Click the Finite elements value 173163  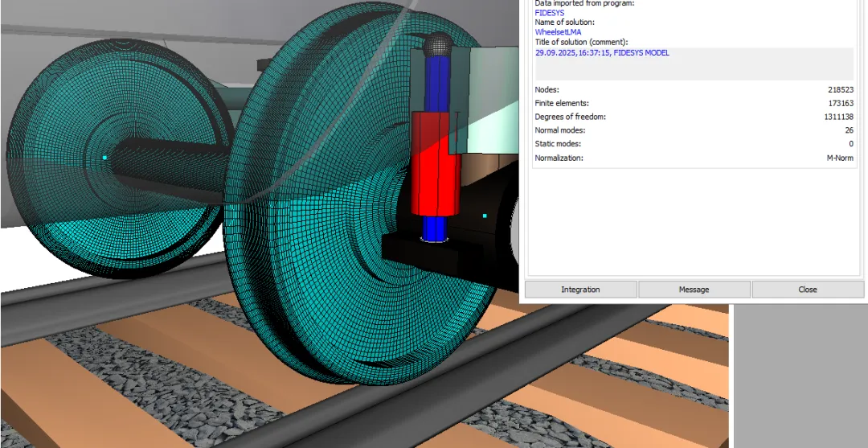coord(840,104)
